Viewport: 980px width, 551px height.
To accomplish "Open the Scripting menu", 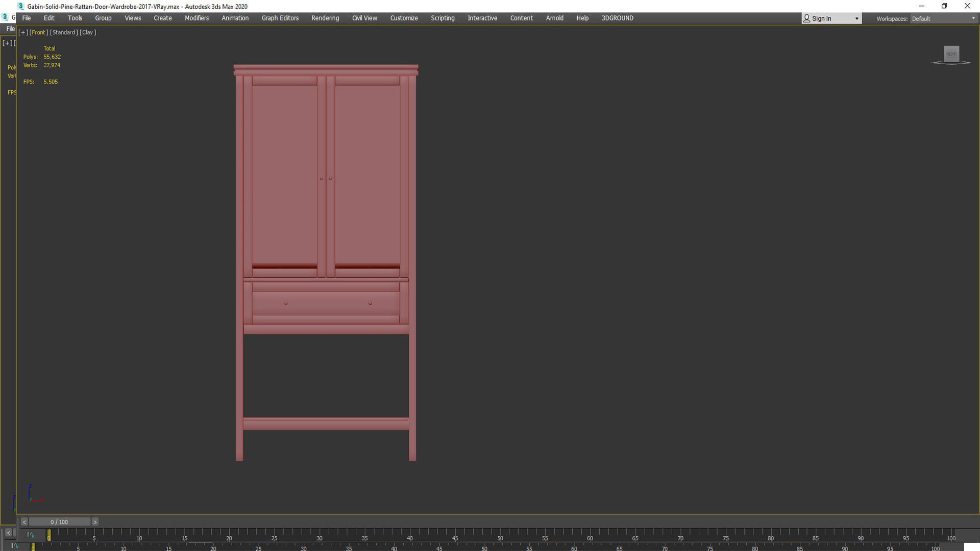I will tap(443, 18).
